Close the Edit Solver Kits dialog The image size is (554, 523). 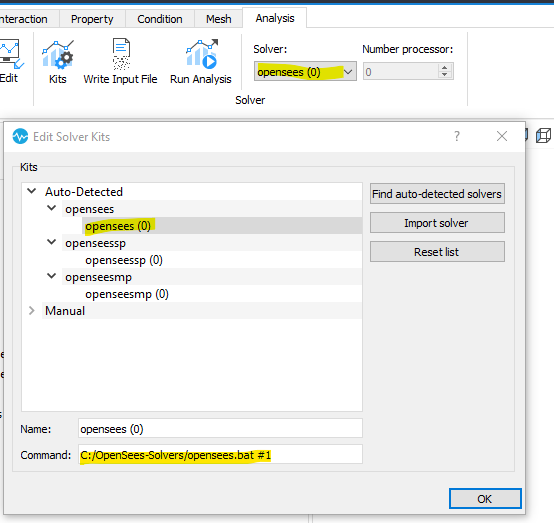(502, 136)
